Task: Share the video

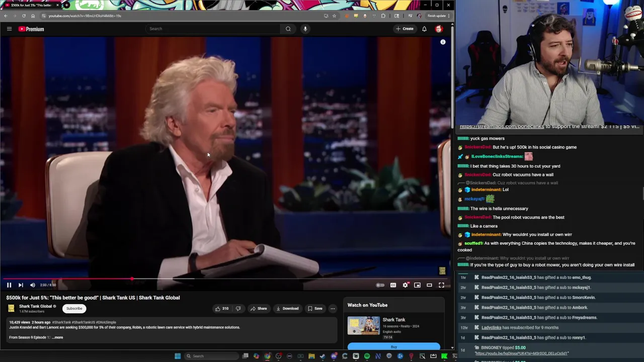Action: coord(259,309)
